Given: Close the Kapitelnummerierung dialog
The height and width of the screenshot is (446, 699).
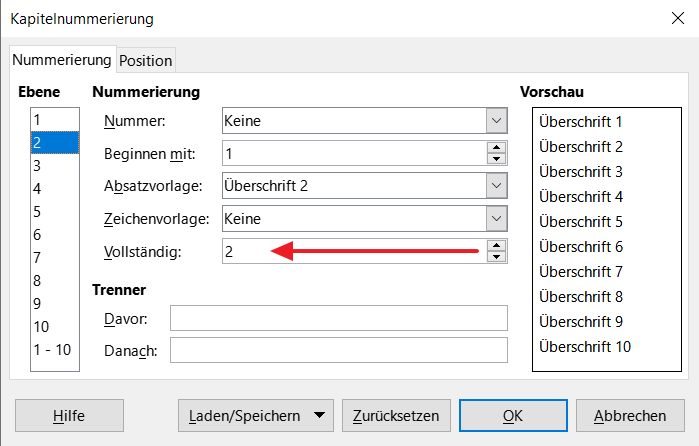Looking at the screenshot, I should pos(678,18).
